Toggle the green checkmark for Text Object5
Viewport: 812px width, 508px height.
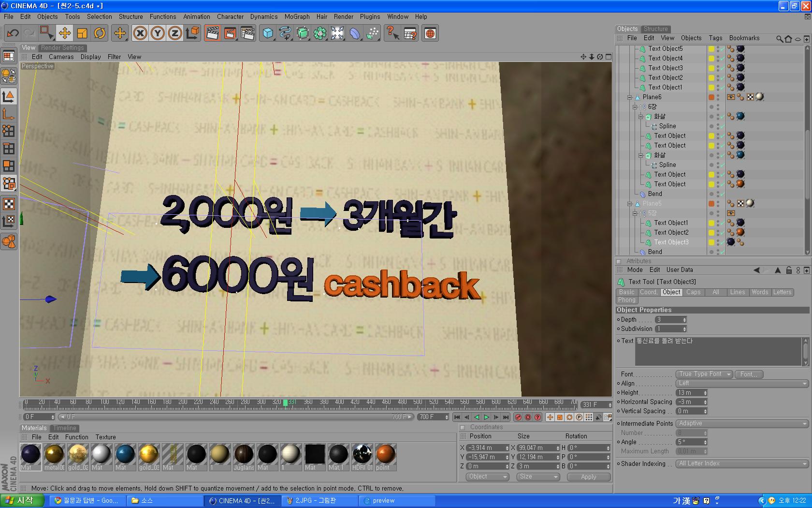tap(722, 49)
